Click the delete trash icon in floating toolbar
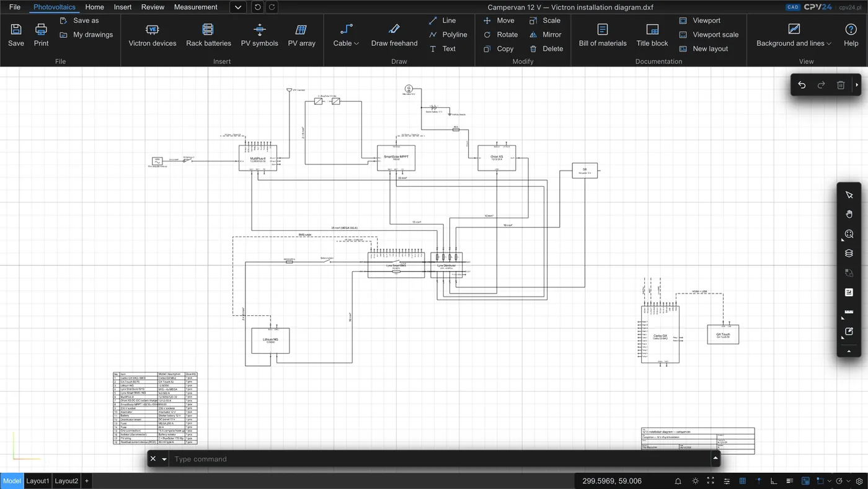The image size is (868, 489). coord(841,85)
